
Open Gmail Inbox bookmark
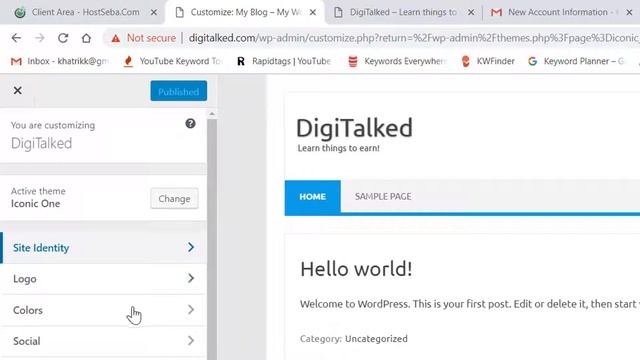click(x=59, y=61)
